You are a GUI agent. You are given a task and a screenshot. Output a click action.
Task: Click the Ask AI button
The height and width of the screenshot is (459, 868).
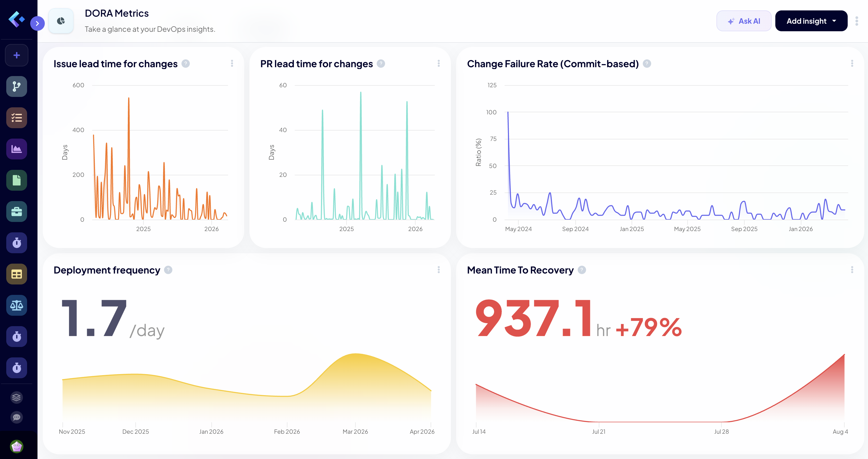coord(744,21)
